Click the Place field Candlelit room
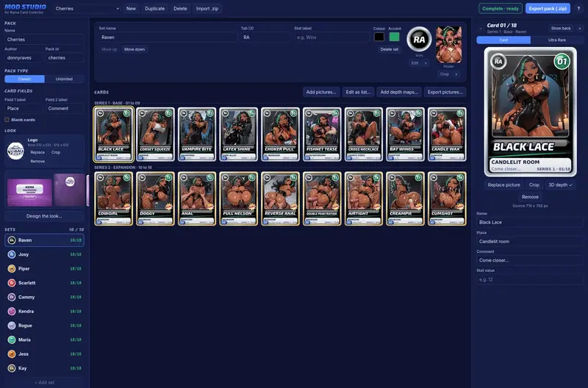The height and width of the screenshot is (388, 588). [x=530, y=242]
